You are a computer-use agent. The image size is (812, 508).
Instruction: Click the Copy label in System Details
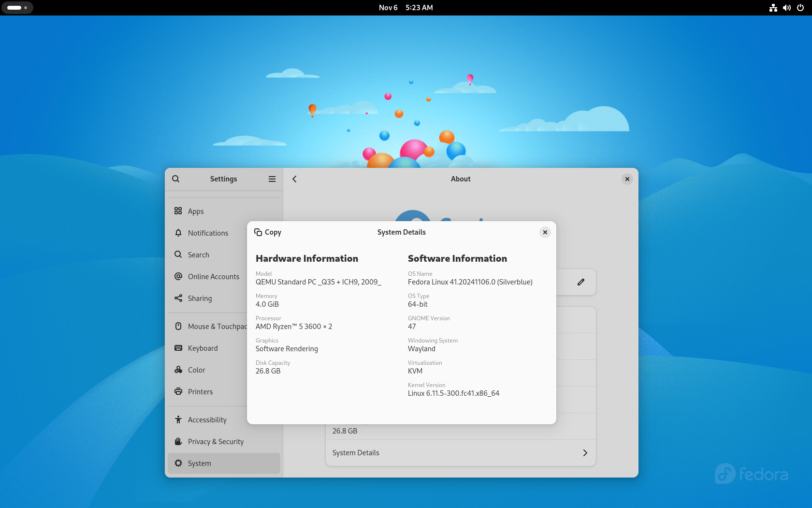[273, 232]
